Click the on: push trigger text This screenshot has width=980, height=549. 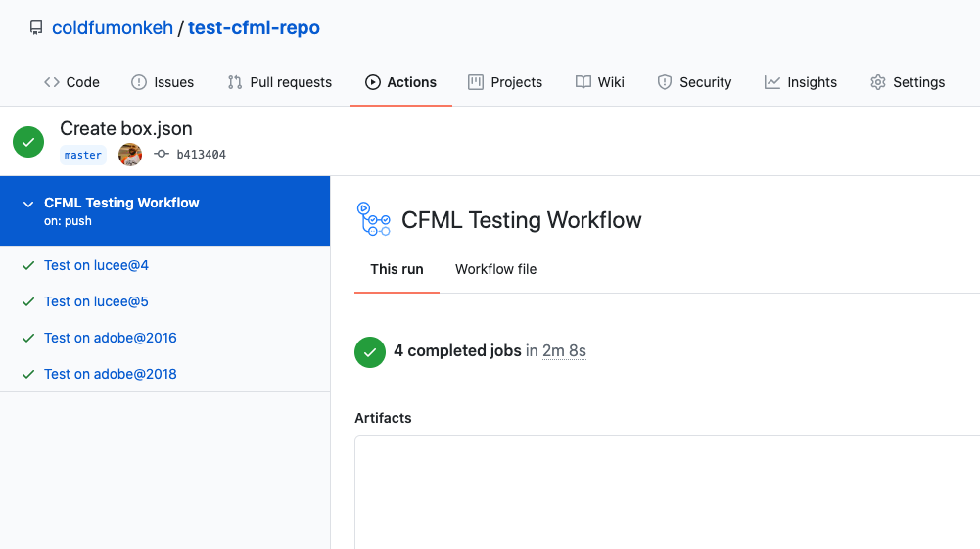(x=68, y=221)
